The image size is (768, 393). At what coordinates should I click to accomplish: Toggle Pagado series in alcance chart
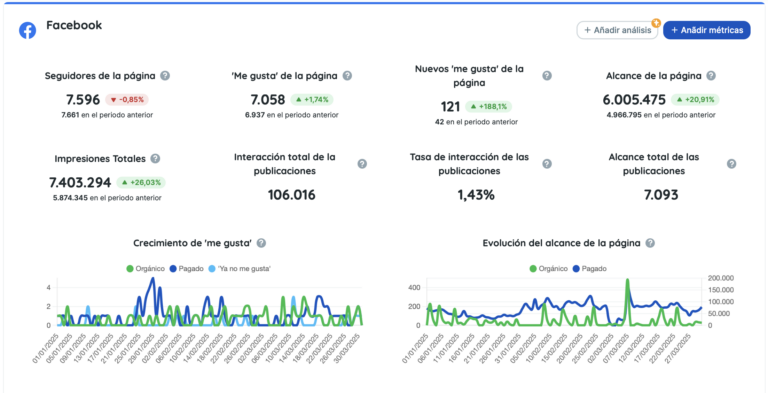click(590, 269)
